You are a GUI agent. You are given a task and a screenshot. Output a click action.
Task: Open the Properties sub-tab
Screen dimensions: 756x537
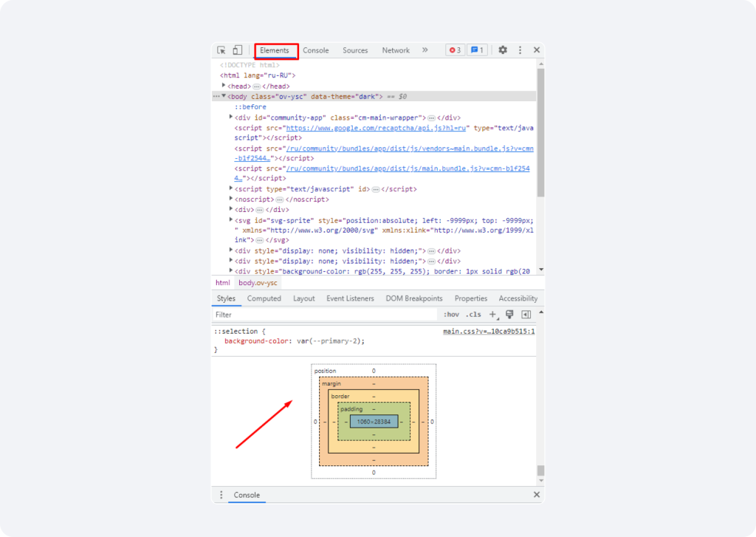(471, 298)
